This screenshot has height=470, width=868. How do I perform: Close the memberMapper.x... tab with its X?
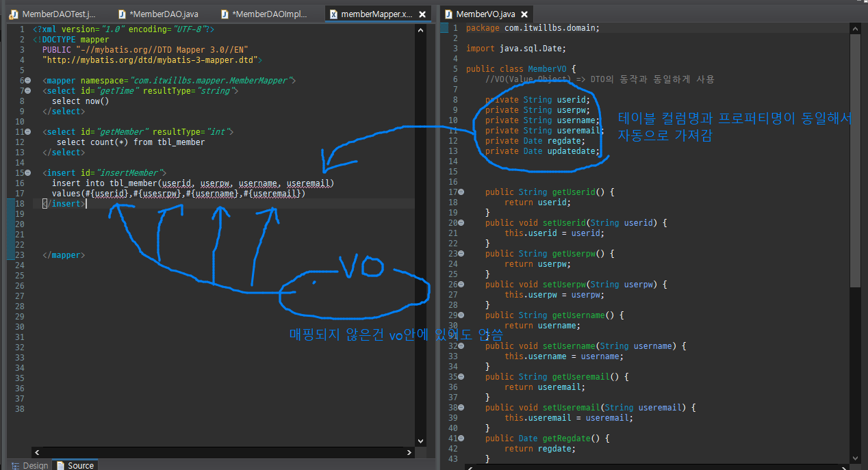(422, 14)
